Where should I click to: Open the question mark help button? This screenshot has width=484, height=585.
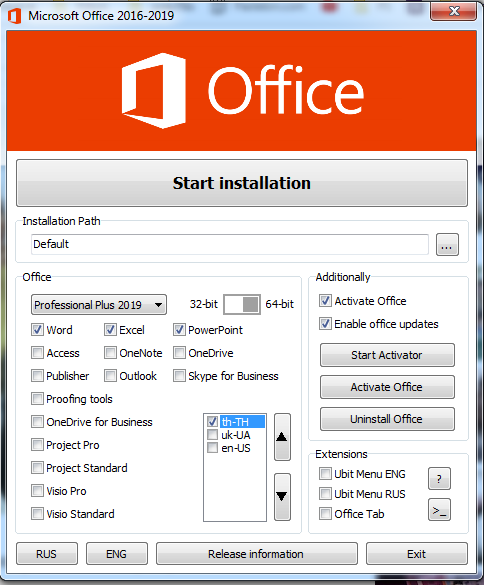coord(439,478)
